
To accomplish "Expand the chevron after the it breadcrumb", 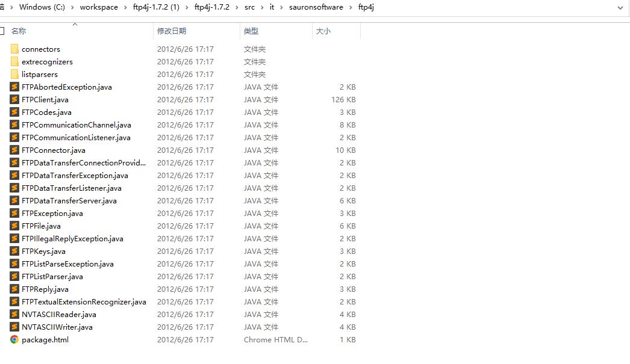I will tap(282, 7).
